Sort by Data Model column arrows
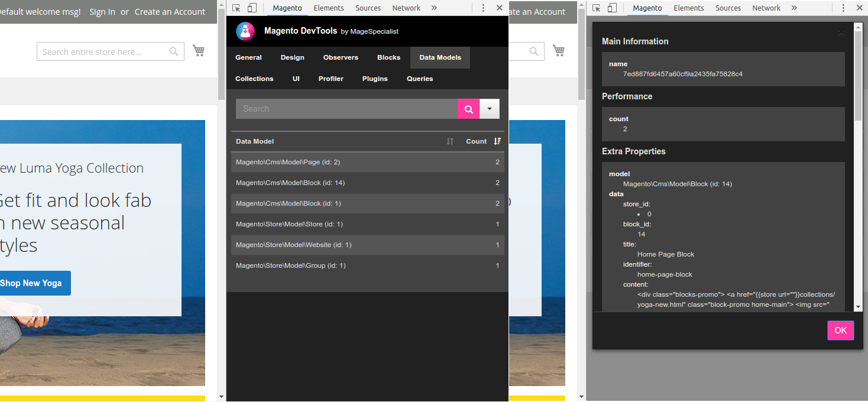 (x=450, y=141)
